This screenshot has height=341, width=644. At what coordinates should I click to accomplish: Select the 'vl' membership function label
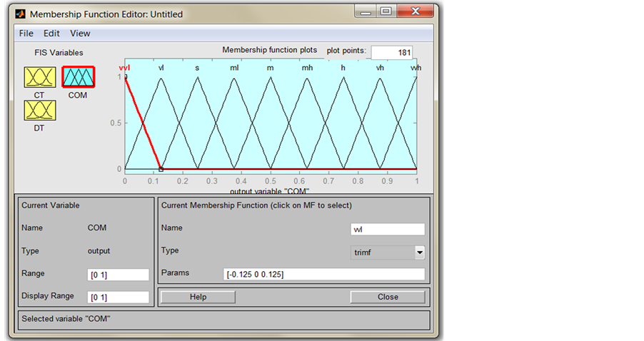[161, 68]
